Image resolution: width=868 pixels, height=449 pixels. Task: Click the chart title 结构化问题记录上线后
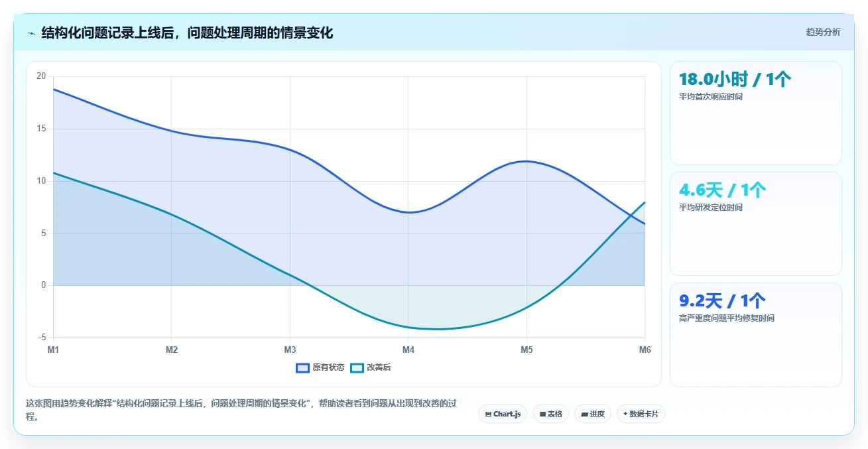click(107, 32)
